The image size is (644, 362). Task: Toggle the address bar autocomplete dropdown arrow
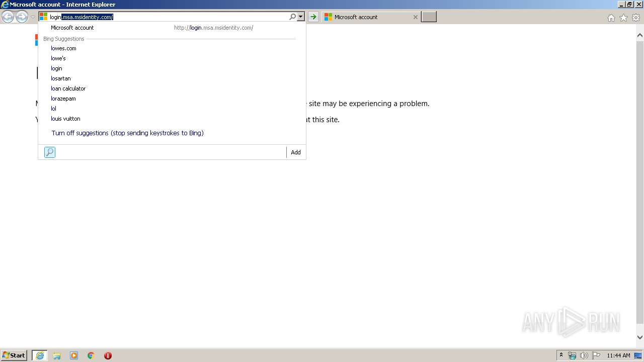[x=301, y=17]
